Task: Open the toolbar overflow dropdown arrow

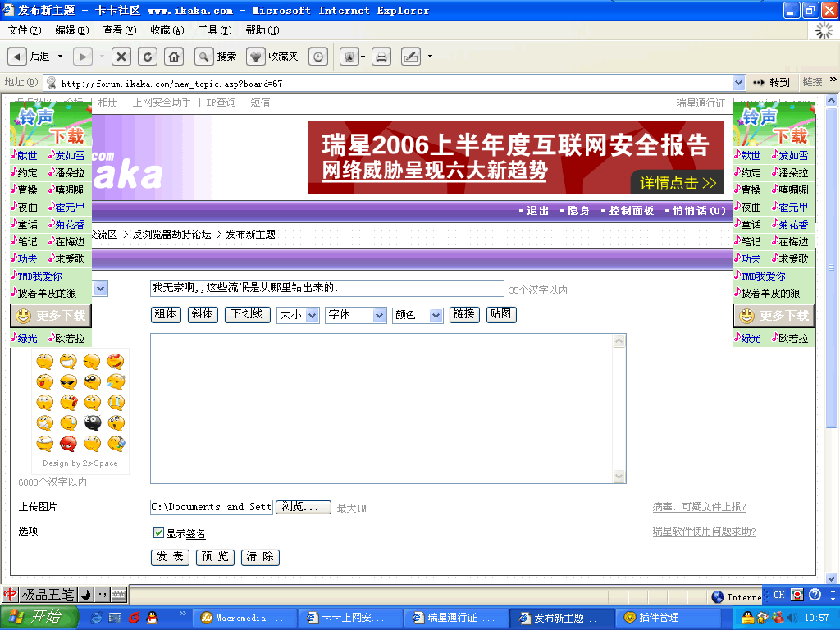Action: click(x=430, y=57)
